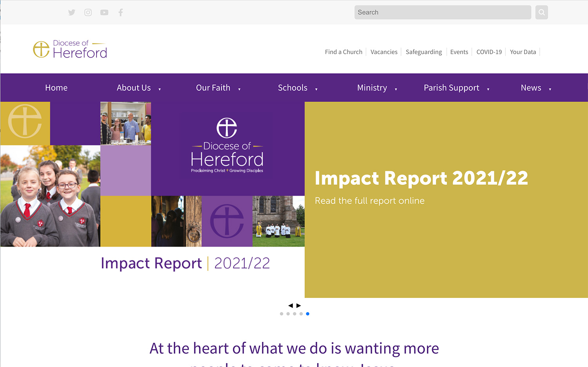588x367 pixels.
Task: Open the YouTube social link
Action: click(x=104, y=13)
